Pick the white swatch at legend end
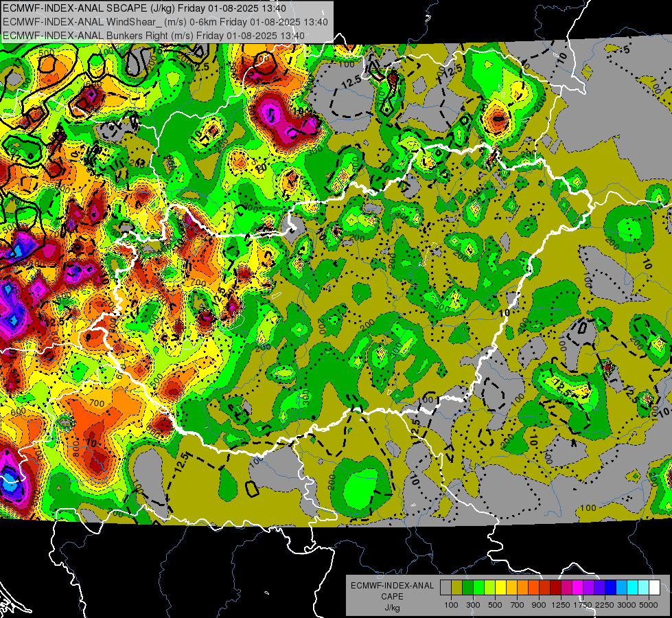 (x=654, y=588)
